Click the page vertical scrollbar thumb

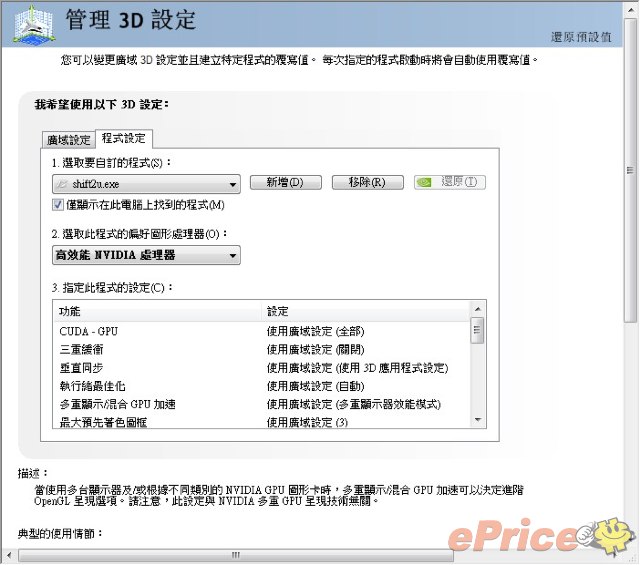click(631, 169)
